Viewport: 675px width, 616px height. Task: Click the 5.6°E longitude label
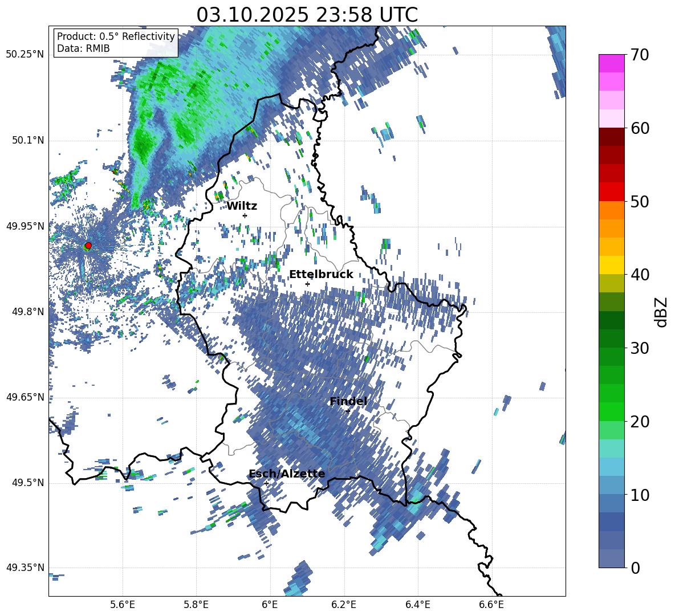[123, 605]
